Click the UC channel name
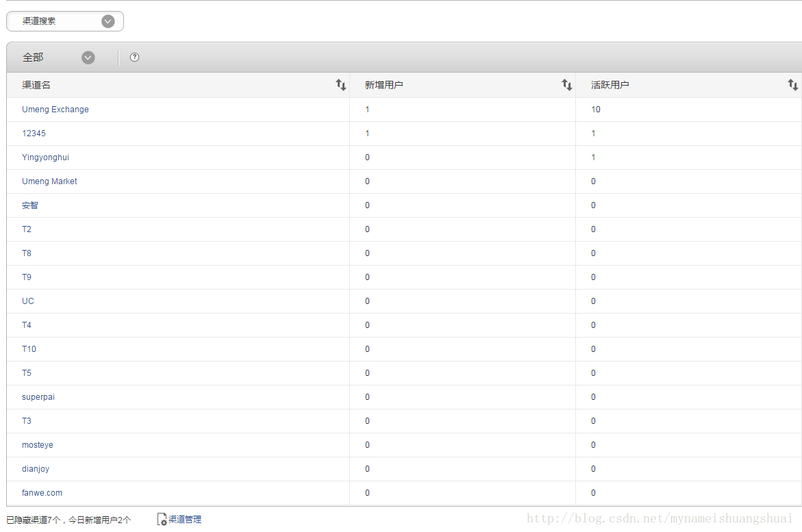This screenshot has width=802, height=532. (x=28, y=301)
